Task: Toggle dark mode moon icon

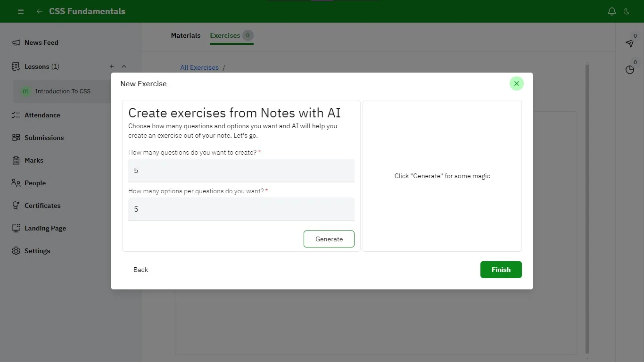Action: [x=627, y=11]
